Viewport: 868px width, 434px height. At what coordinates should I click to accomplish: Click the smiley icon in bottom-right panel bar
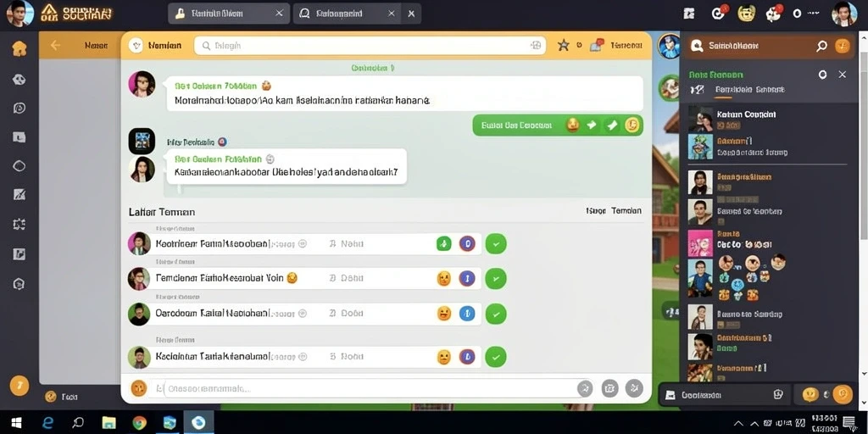(x=810, y=394)
